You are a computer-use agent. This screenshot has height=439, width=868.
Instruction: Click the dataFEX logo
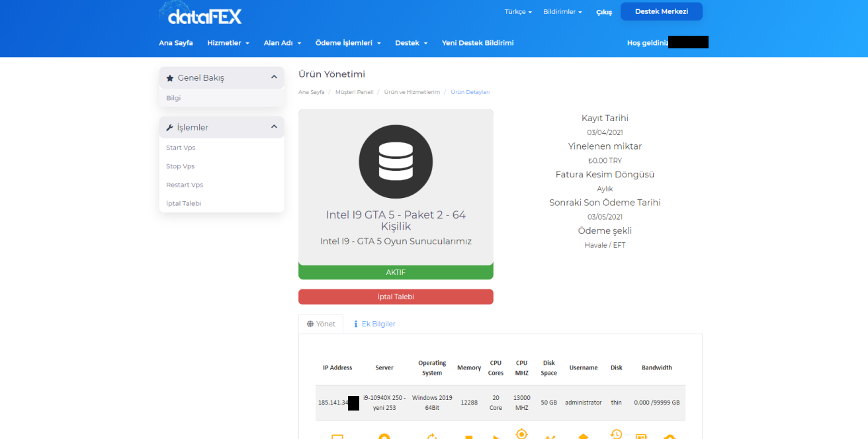[200, 13]
